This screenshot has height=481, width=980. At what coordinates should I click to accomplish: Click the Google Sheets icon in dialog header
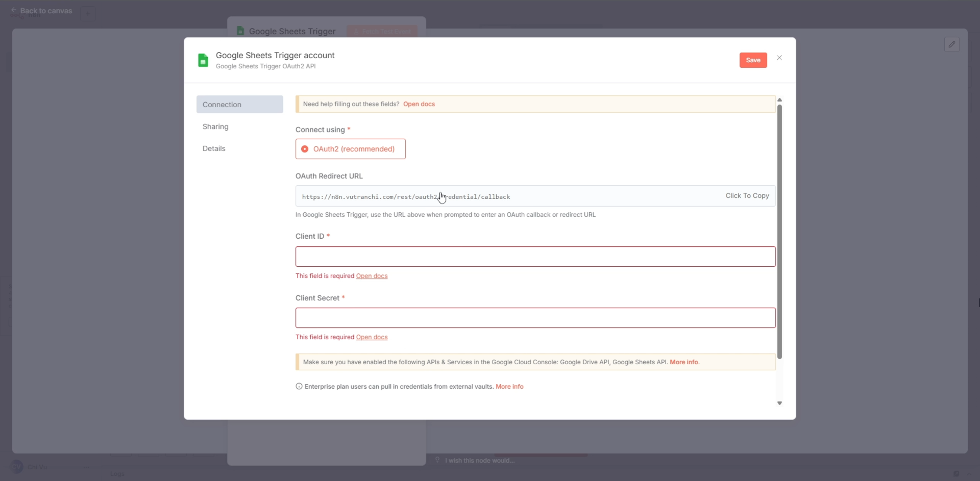pos(203,60)
